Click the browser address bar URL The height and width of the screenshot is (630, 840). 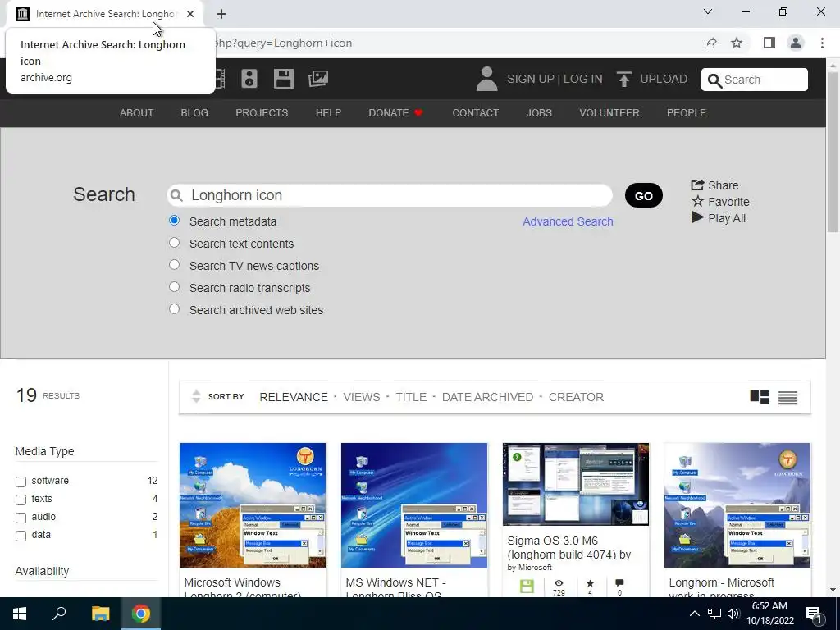click(x=283, y=43)
